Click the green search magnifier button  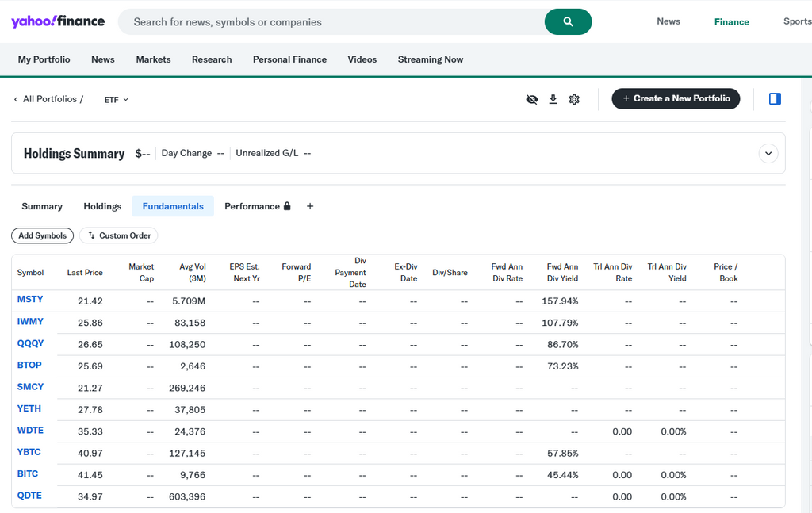pos(568,22)
